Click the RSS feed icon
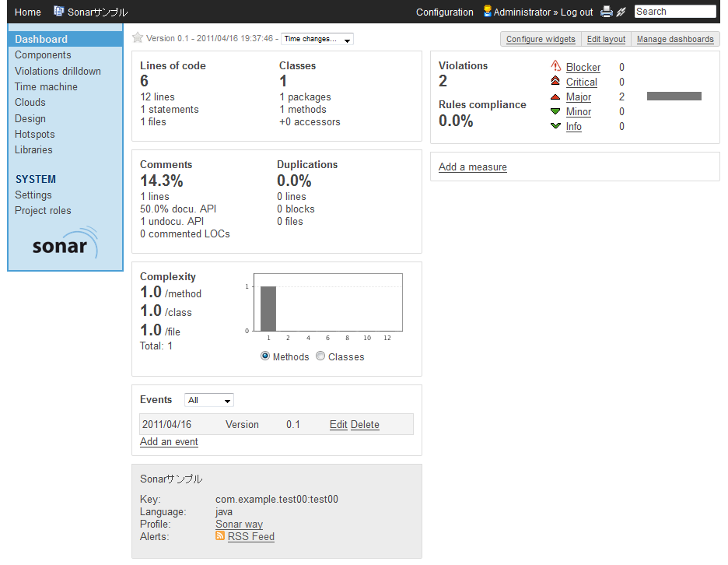Screen dimensions: 728x565 point(220,535)
